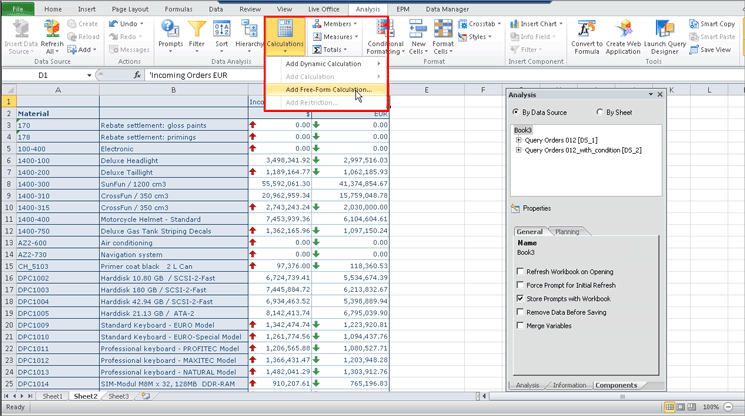Select cell with Deluxe Headlight text
Viewport: 745px width, 416px height.
click(x=173, y=161)
